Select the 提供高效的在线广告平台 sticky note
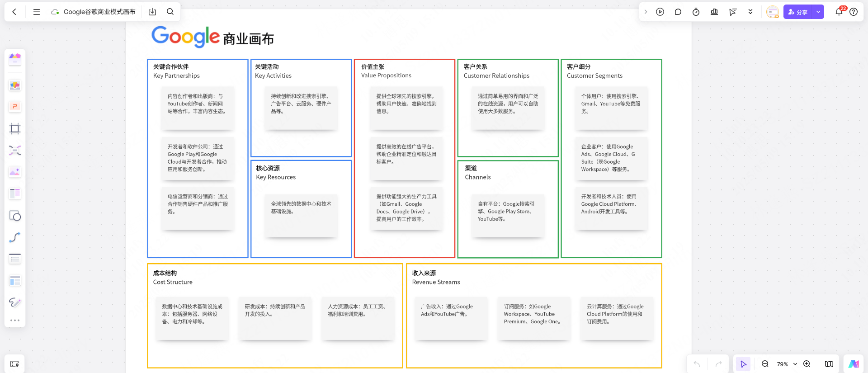Viewport: 868px width, 373px height. pos(406,158)
